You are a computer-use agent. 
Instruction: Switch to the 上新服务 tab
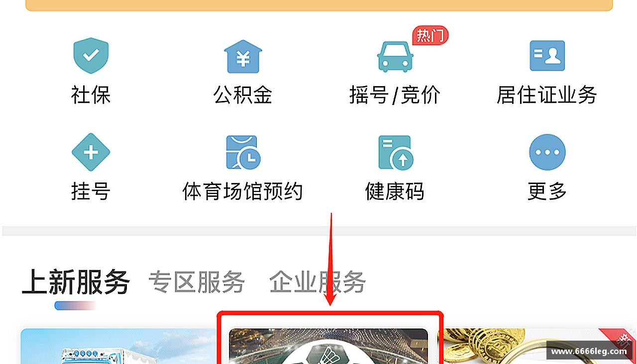tap(76, 282)
